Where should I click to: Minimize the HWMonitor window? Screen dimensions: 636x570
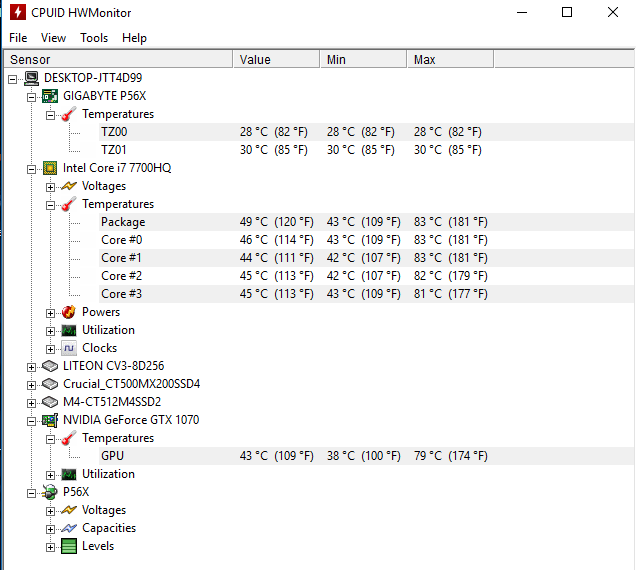pyautogui.click(x=522, y=13)
